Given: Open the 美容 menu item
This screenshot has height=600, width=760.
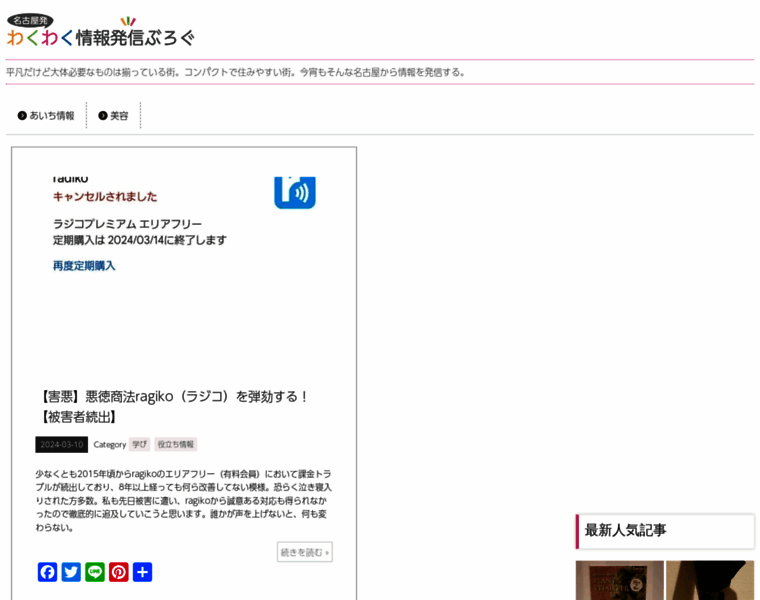Looking at the screenshot, I should (x=119, y=115).
